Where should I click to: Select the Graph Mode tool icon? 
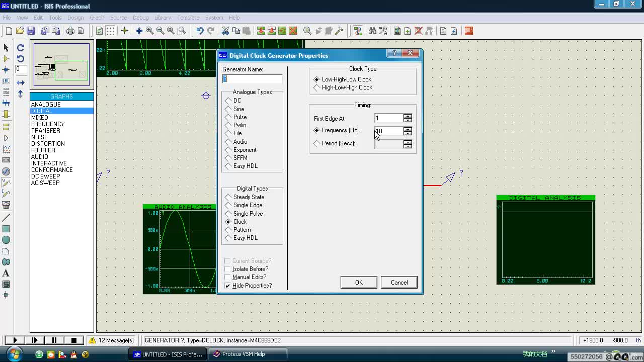tap(6, 149)
